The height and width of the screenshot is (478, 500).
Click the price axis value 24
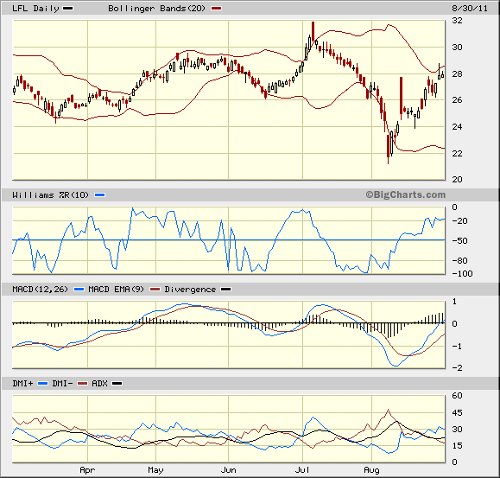click(x=457, y=126)
